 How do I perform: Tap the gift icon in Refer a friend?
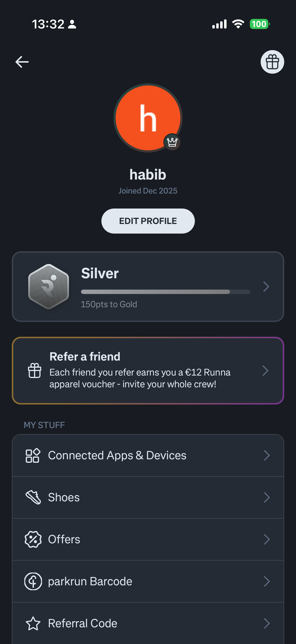click(34, 370)
